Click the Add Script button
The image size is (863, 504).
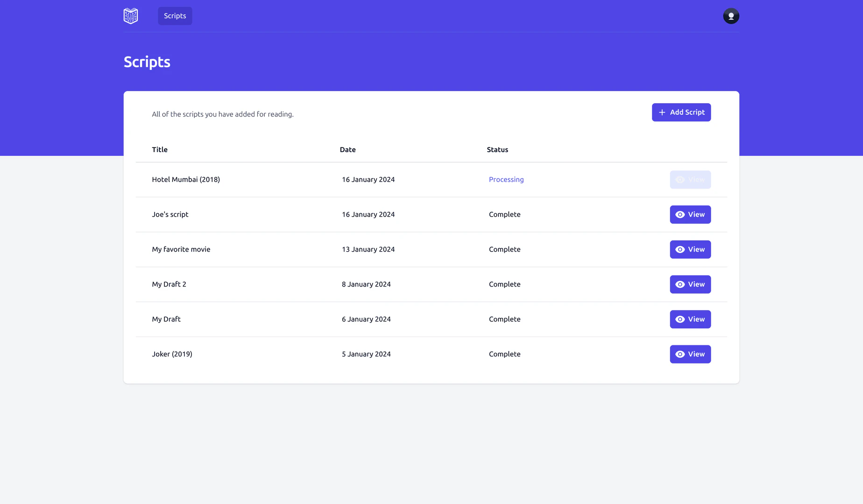(x=681, y=112)
